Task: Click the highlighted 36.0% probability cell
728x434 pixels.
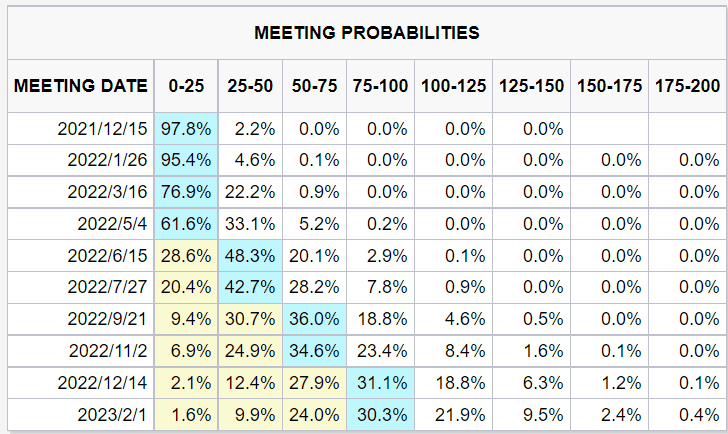Action: [313, 319]
